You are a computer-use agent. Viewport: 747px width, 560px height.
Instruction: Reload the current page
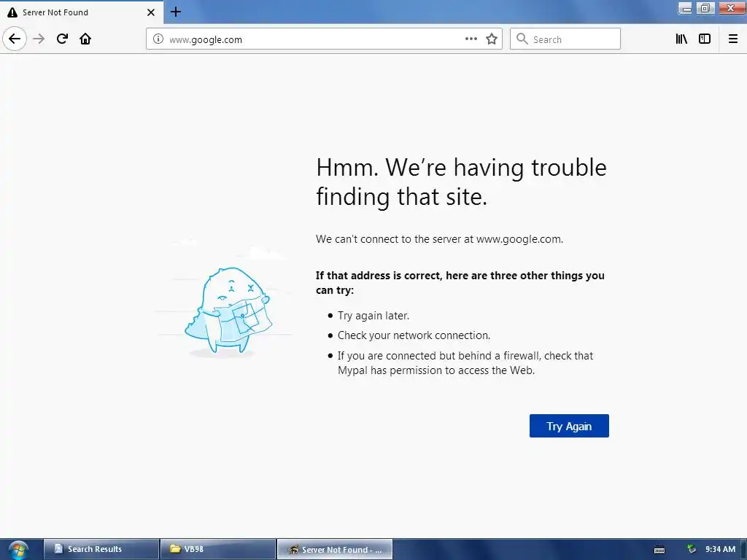(62, 39)
